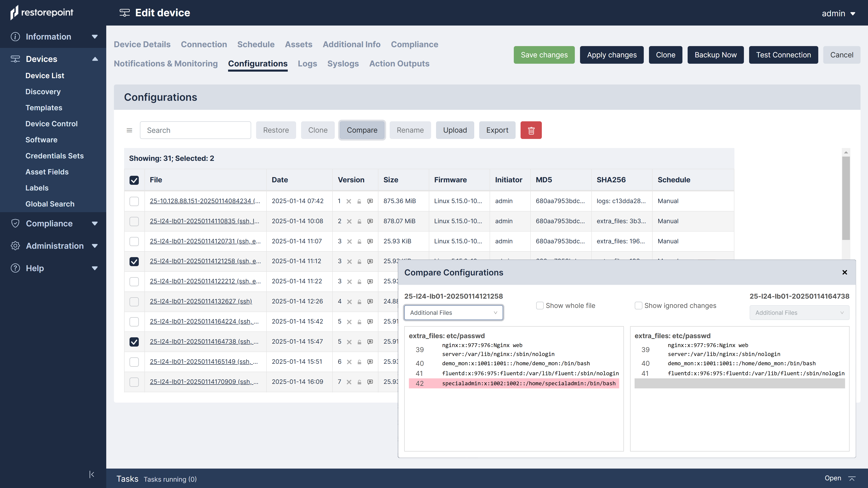This screenshot has width=868, height=488.
Task: Enable Show ignored changes checkbox
Action: (x=638, y=305)
